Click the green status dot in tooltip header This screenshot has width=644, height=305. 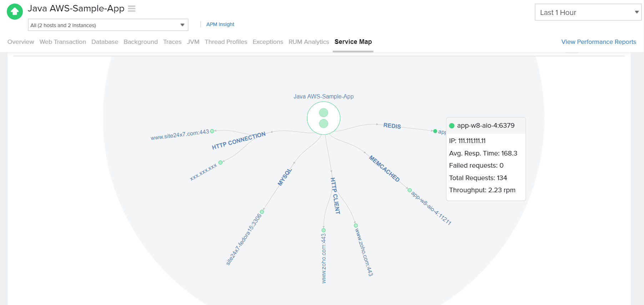tap(452, 126)
